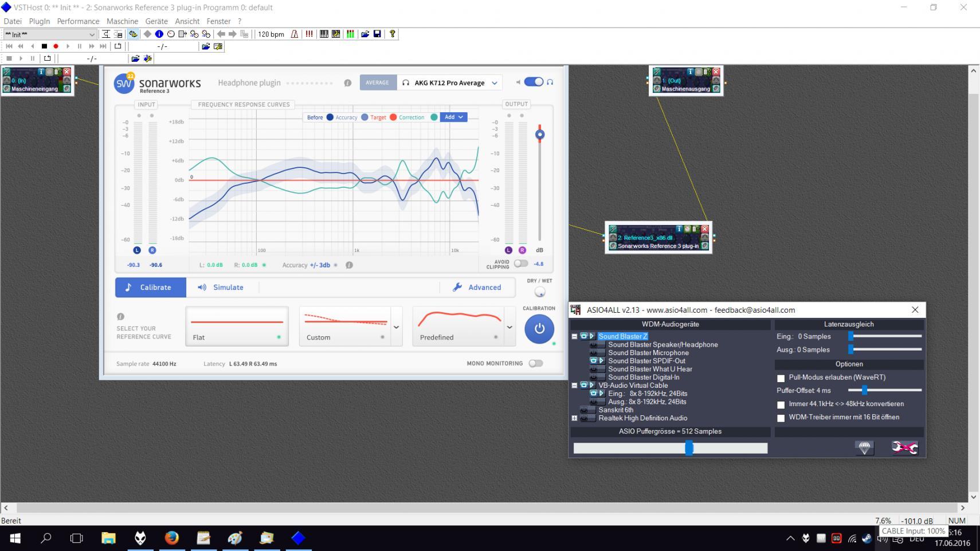Screen dimensions: 980x551
Task: Click the AVERAGE button
Action: pos(378,82)
